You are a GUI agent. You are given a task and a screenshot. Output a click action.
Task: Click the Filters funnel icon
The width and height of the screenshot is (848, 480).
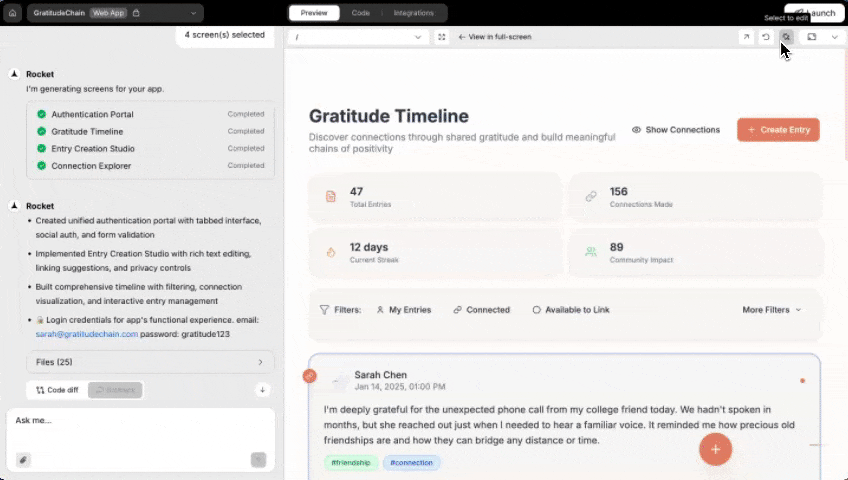pos(324,310)
